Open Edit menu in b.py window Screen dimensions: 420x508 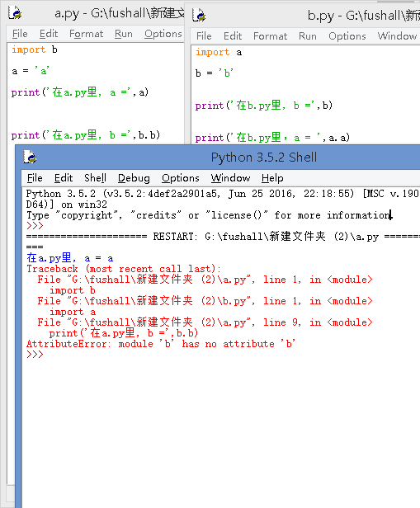(233, 36)
